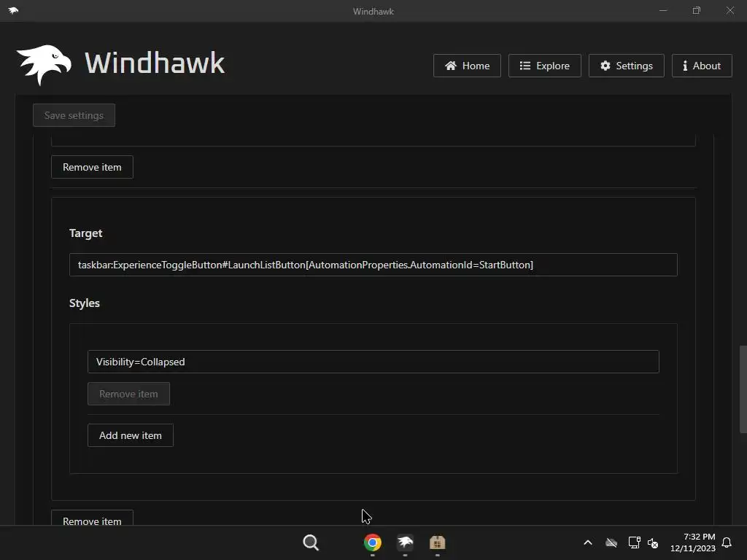Focus the Target input with taskbar:ExperienceToggleButton text
Viewport: 747px width, 560px height.
pos(373,265)
